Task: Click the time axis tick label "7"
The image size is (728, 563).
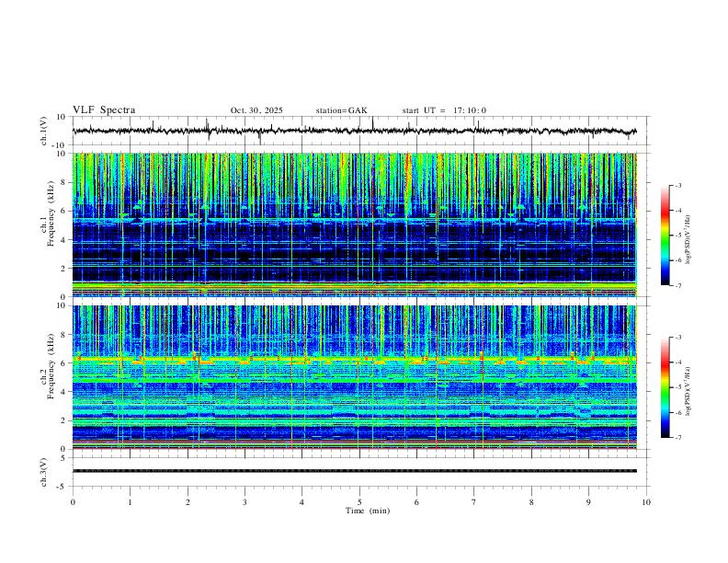Action: (x=474, y=502)
